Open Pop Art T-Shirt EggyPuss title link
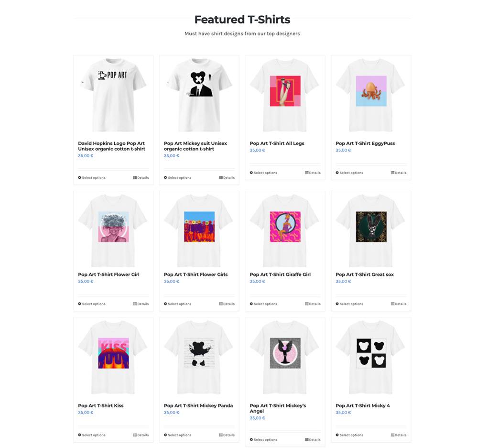This screenshot has height=448, width=478. 365,143
